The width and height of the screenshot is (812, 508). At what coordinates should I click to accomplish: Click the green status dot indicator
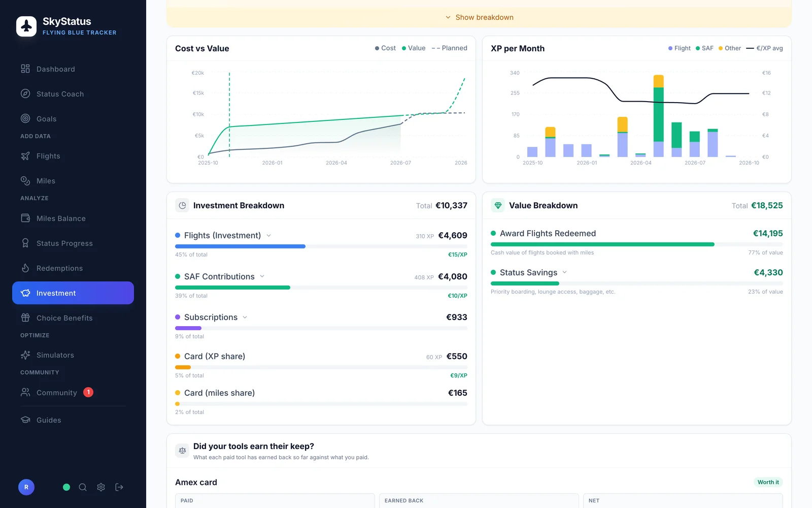tap(66, 487)
